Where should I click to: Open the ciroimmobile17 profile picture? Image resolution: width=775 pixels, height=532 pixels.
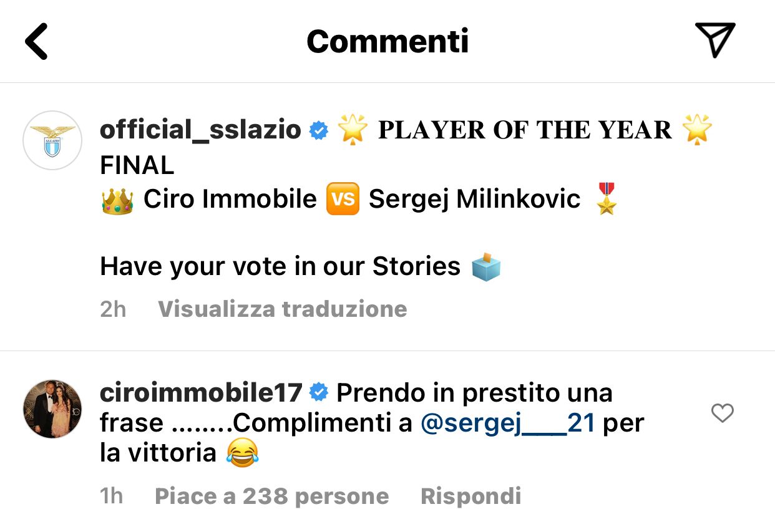[x=52, y=409]
